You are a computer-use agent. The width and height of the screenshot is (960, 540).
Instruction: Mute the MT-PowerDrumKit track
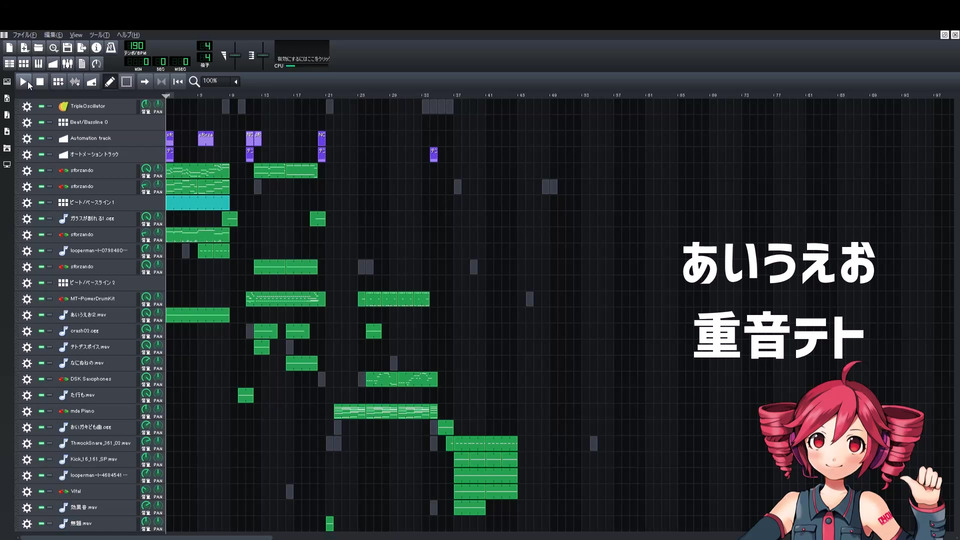coord(41,299)
